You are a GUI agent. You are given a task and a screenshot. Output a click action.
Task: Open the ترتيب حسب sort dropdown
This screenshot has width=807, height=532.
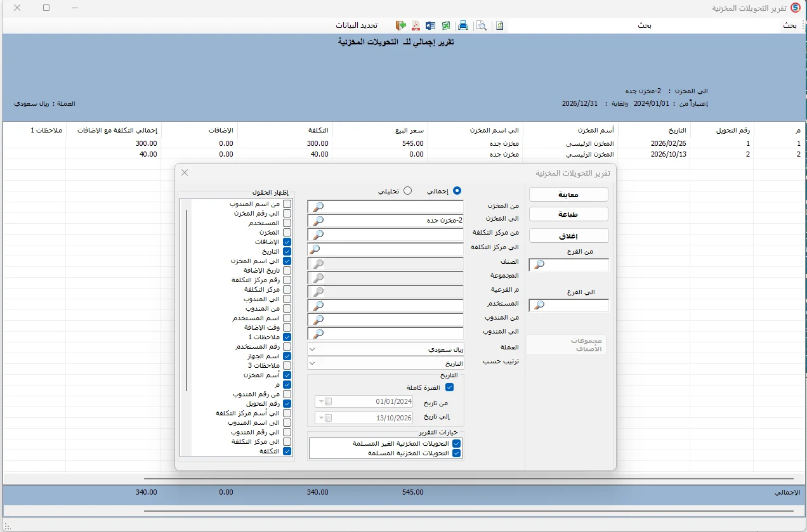click(312, 364)
